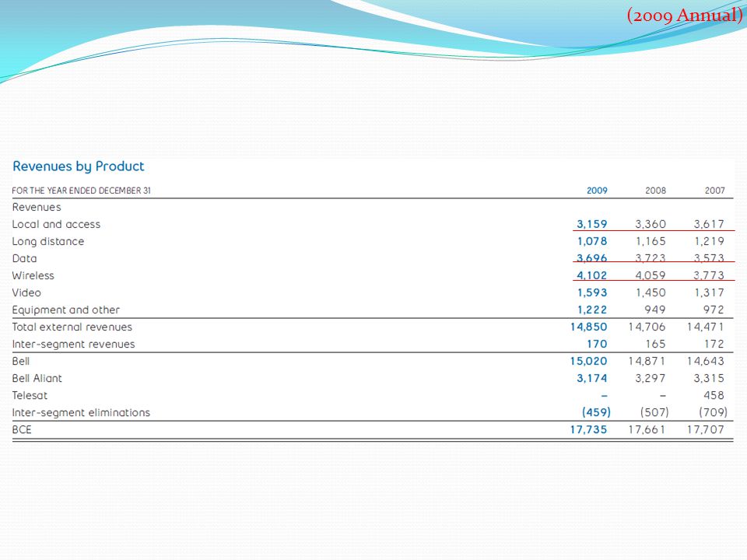Click the 2008 column header
Screen dimensions: 747x560
(655, 191)
